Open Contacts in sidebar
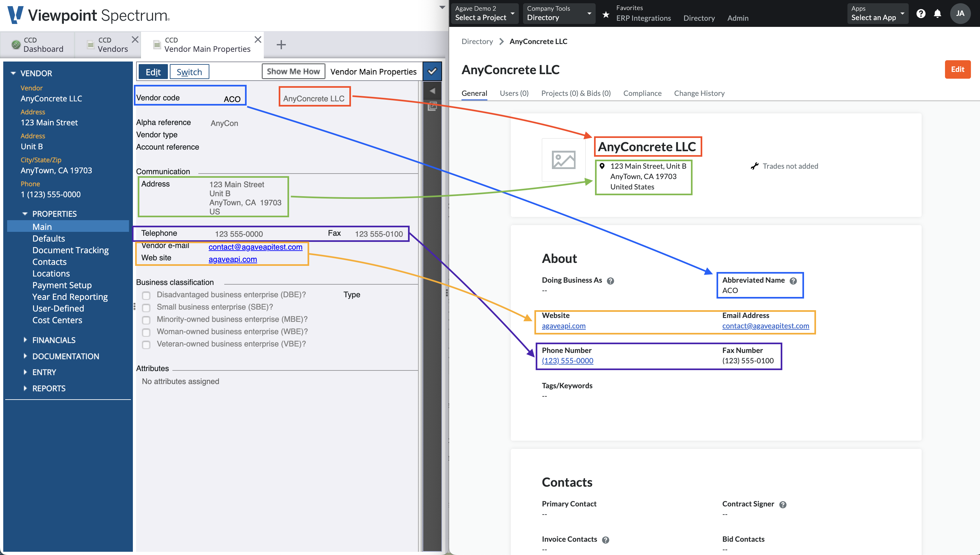 [x=49, y=262]
